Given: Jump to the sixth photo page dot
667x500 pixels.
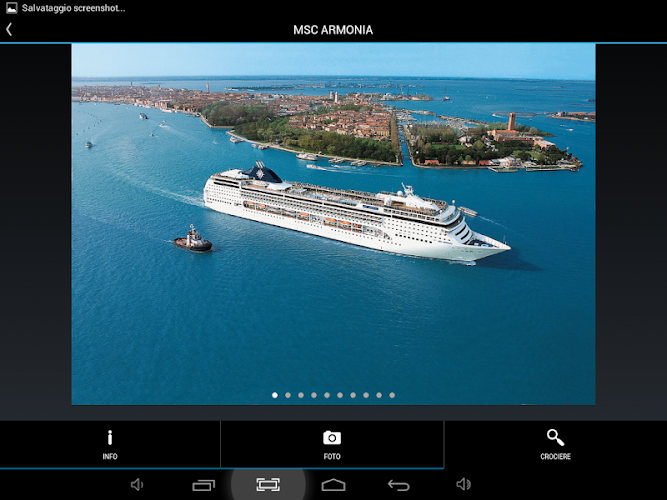Looking at the screenshot, I should tap(340, 395).
